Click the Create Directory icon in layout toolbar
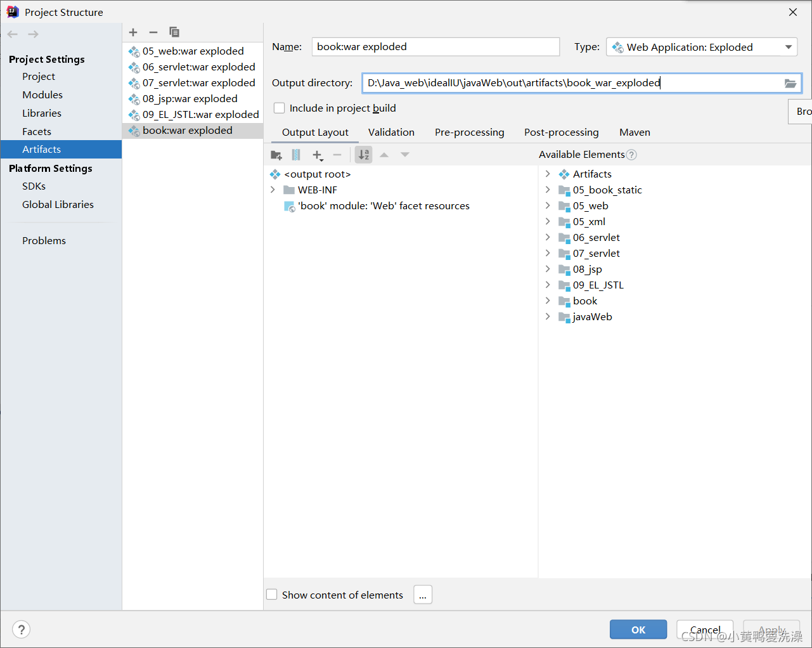 click(276, 155)
